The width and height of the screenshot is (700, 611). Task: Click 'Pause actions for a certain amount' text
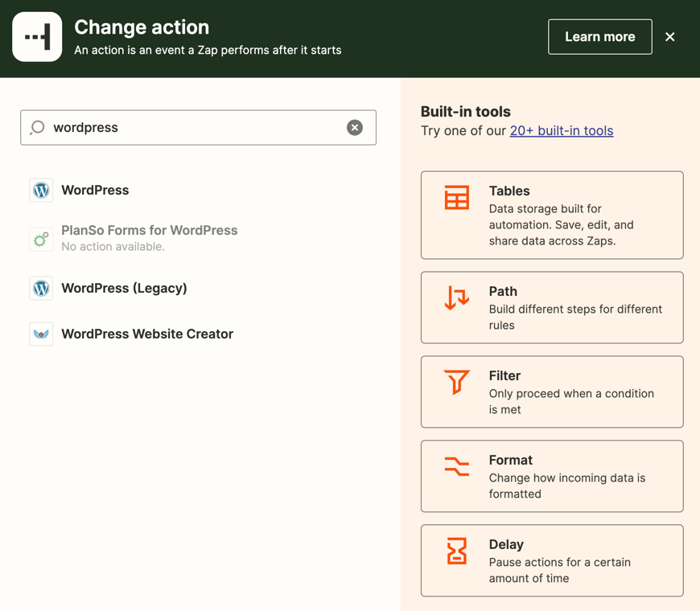click(560, 570)
